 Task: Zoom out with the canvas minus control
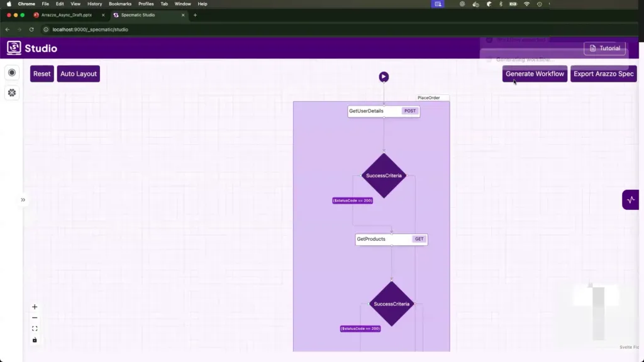pyautogui.click(x=35, y=318)
